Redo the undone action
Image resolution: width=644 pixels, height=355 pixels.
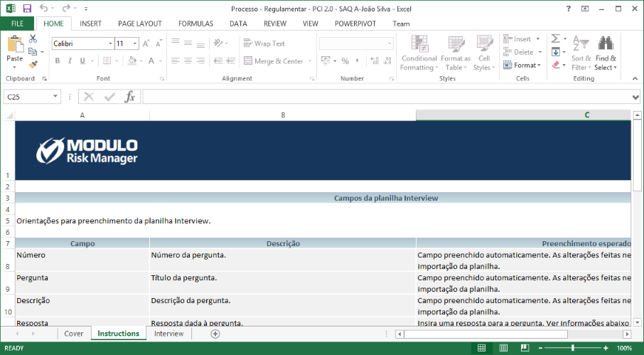click(x=66, y=9)
